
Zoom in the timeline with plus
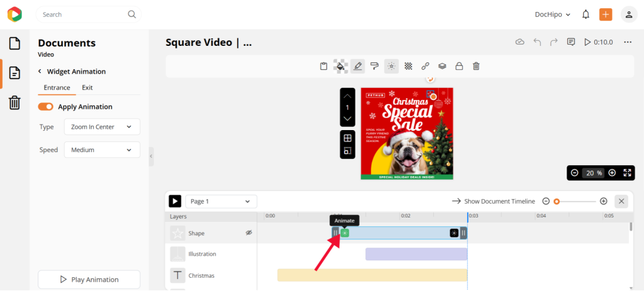pyautogui.click(x=603, y=201)
